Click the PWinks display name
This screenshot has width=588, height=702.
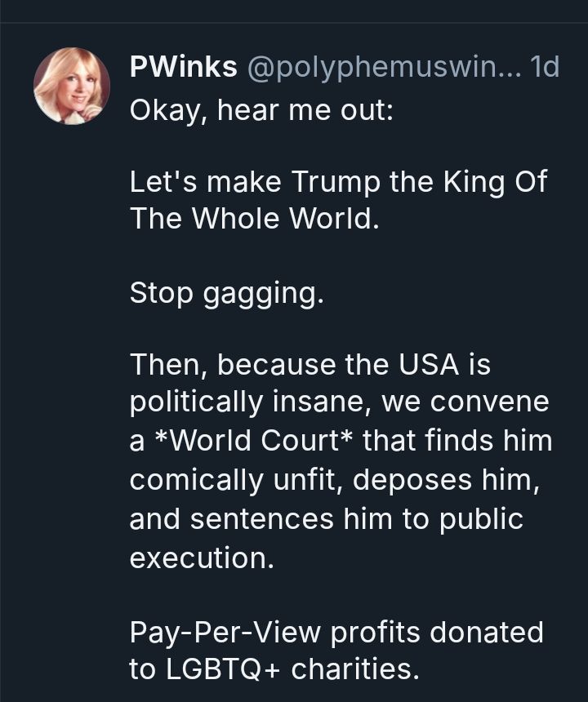point(183,69)
